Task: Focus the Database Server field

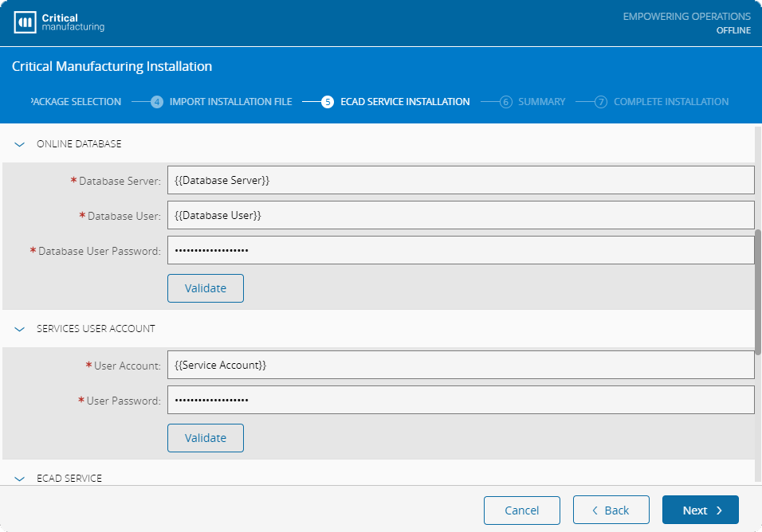Action: (461, 180)
